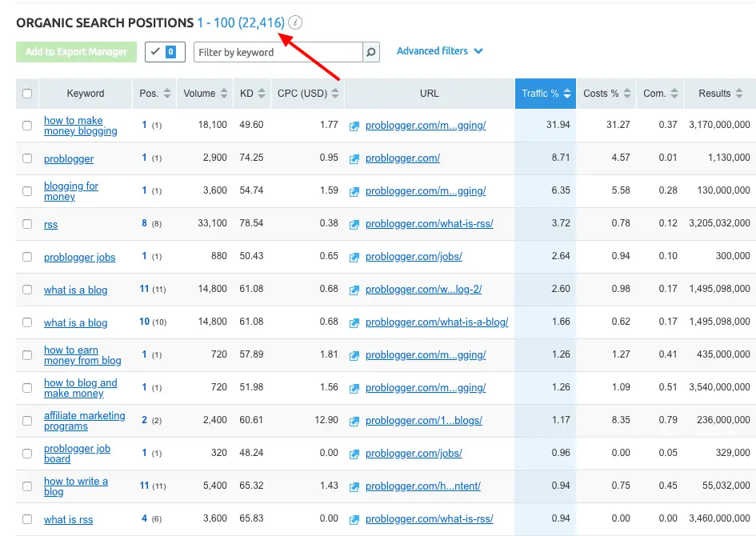The width and height of the screenshot is (756, 536).
Task: Open 'problogger jobs' keyword link
Action: coord(79,258)
